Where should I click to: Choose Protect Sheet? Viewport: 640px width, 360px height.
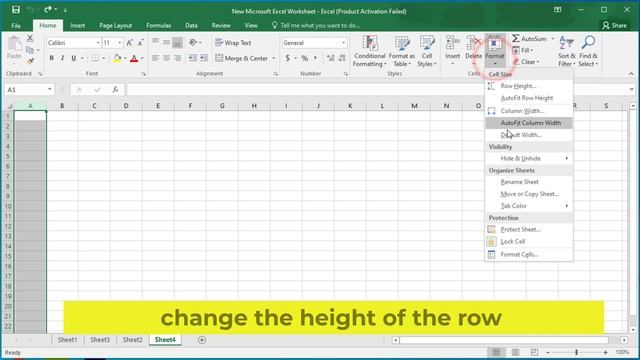point(529,229)
